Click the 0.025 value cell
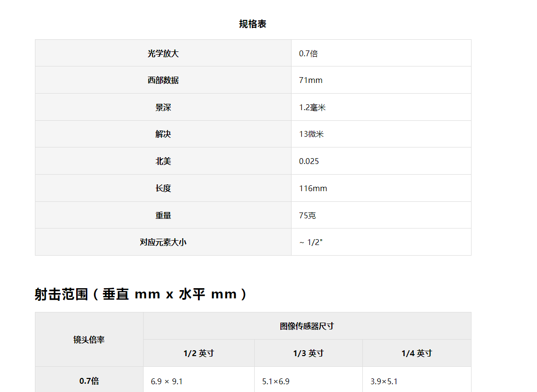 click(309, 162)
